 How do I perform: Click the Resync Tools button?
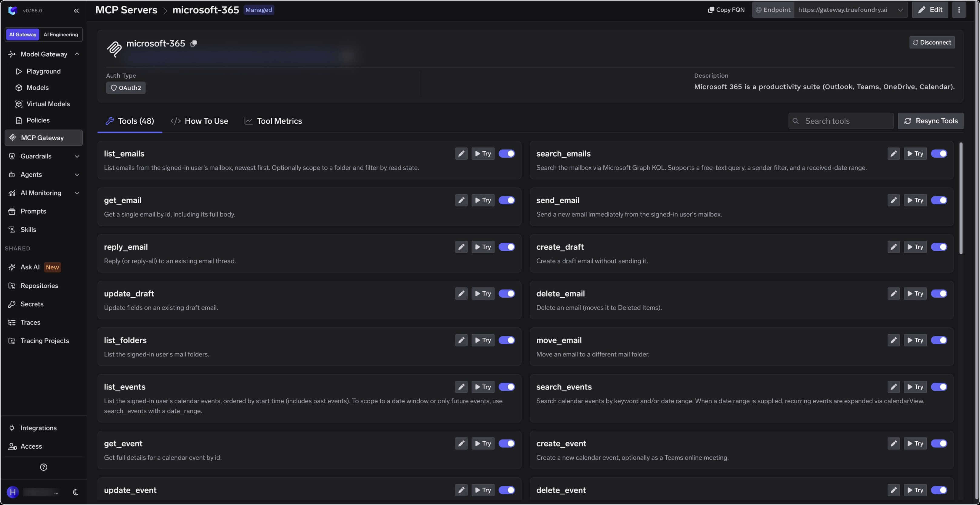[931, 121]
